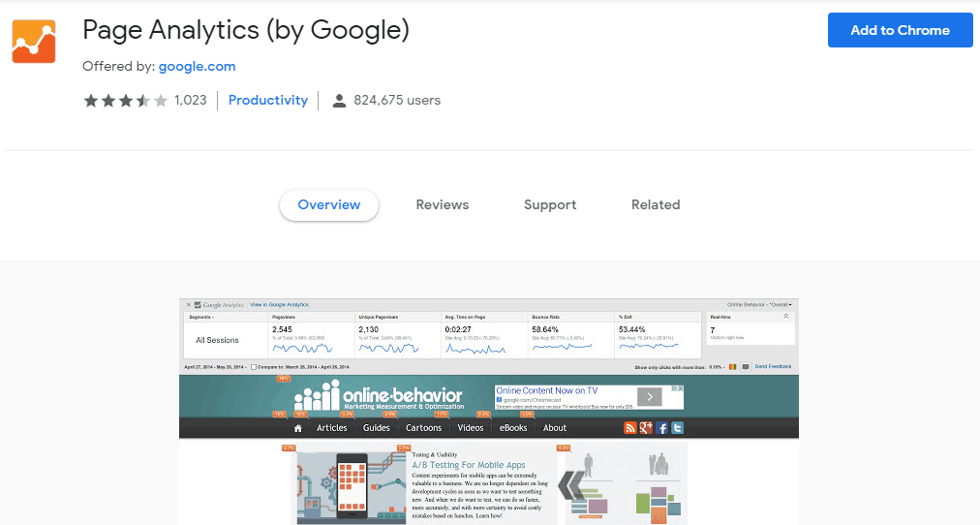Click the 1,023 ratings count
The width and height of the screenshot is (980, 525).
coord(191,100)
